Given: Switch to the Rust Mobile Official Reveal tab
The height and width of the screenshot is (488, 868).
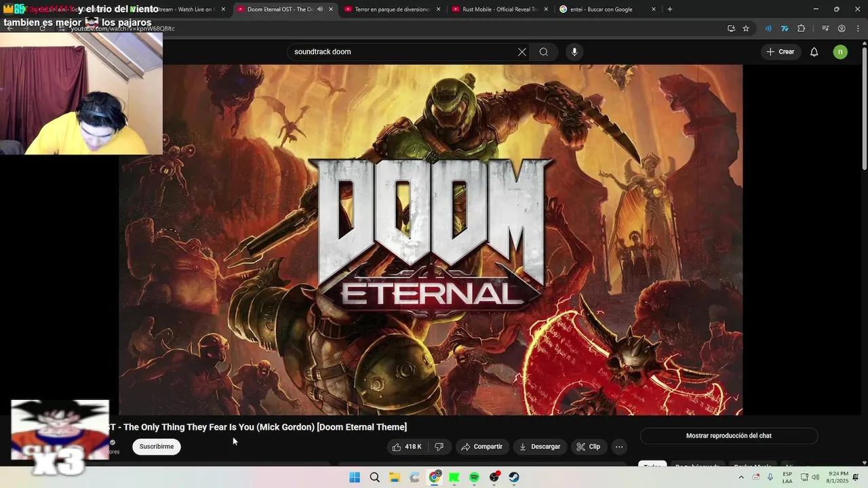Looking at the screenshot, I should (x=499, y=9).
